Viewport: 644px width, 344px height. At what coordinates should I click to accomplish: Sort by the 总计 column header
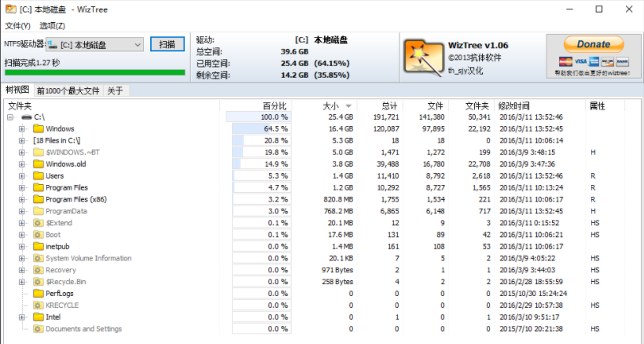click(x=381, y=106)
